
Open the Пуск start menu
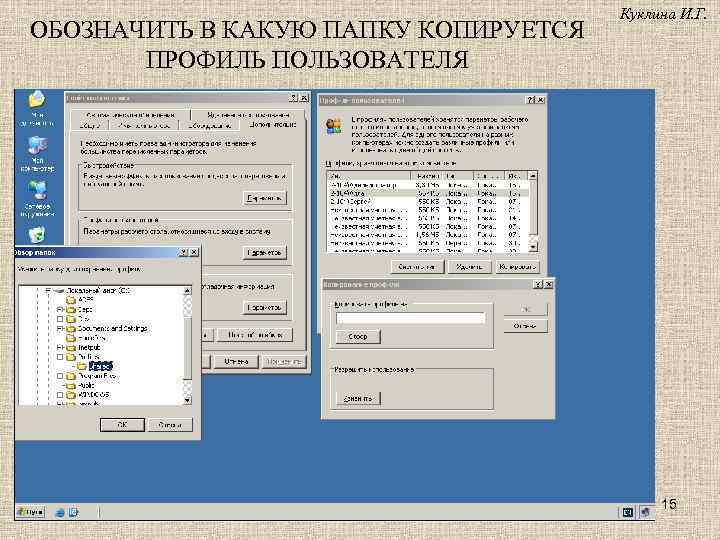pos(31,512)
